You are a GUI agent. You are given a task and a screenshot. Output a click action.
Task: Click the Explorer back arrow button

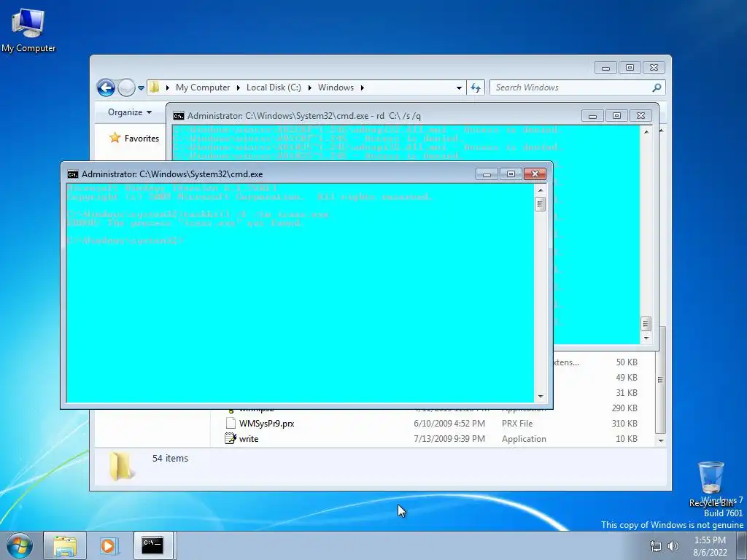(x=106, y=87)
